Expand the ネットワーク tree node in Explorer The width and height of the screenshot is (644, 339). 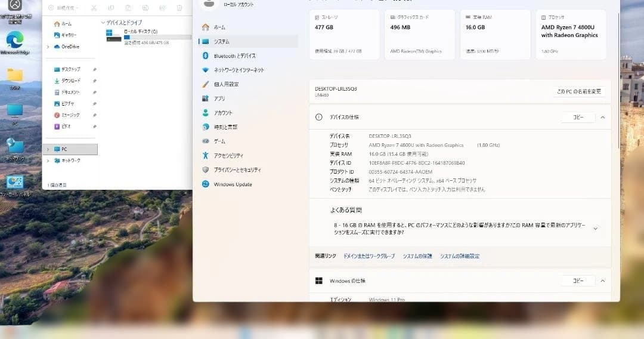point(48,161)
